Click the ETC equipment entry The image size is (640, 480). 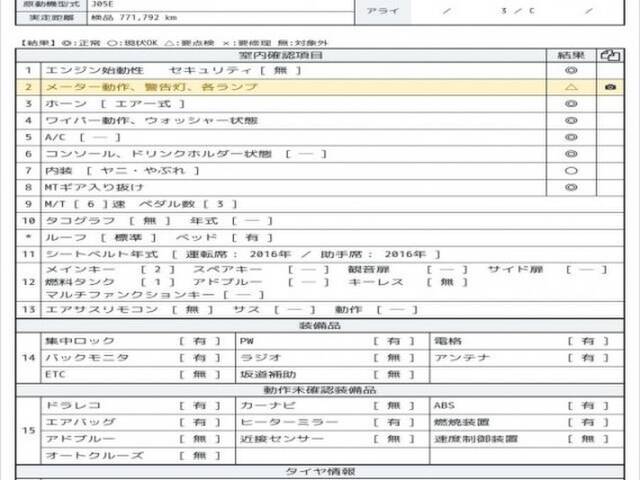coord(138,375)
